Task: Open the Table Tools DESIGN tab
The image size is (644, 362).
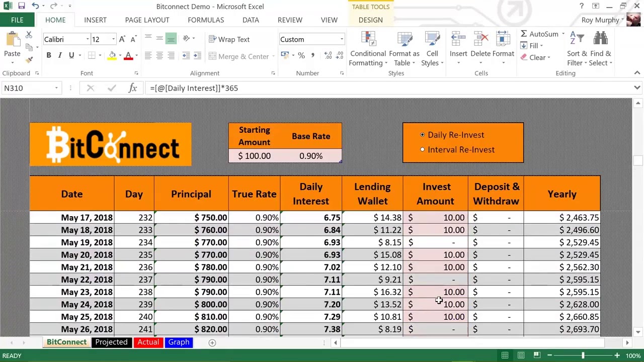Action: [x=370, y=20]
